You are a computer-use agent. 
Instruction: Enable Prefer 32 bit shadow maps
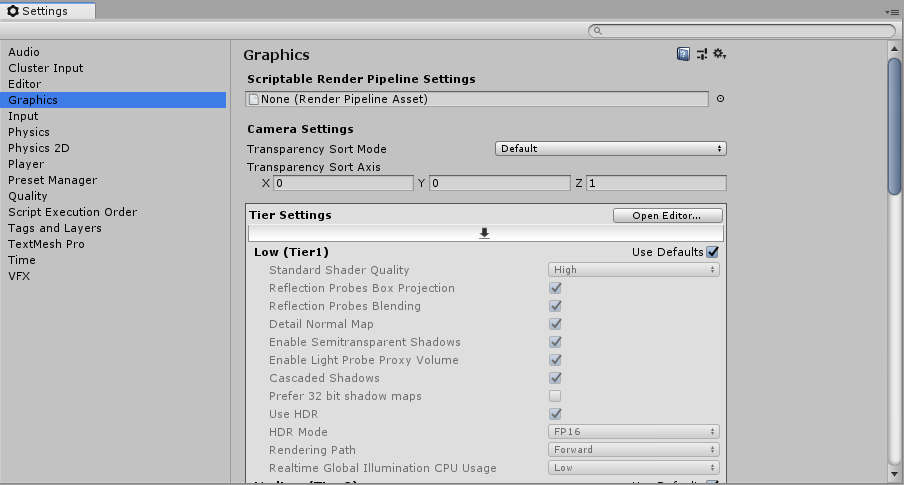point(555,396)
